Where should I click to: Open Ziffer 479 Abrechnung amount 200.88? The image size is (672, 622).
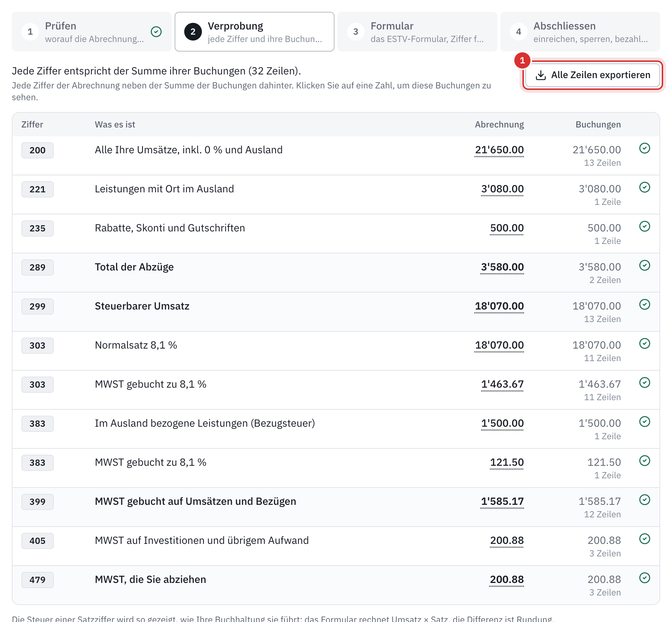pos(507,580)
